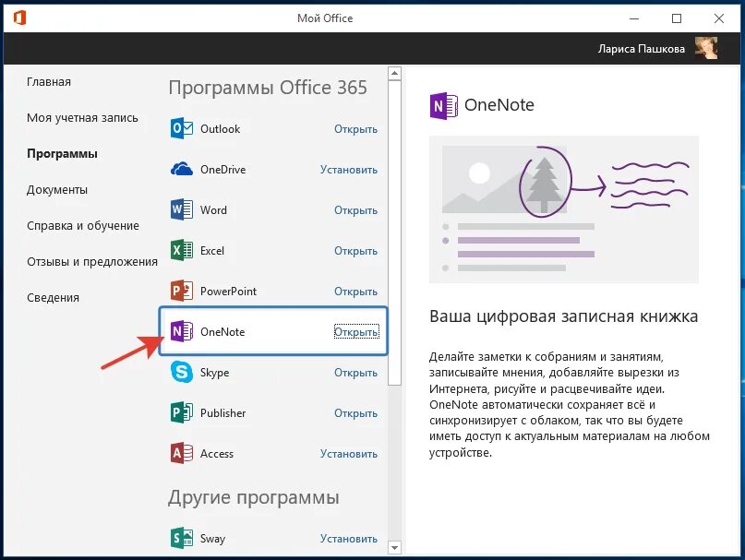Click the PowerPoint app icon
Image resolution: width=745 pixels, height=560 pixels.
pos(182,291)
